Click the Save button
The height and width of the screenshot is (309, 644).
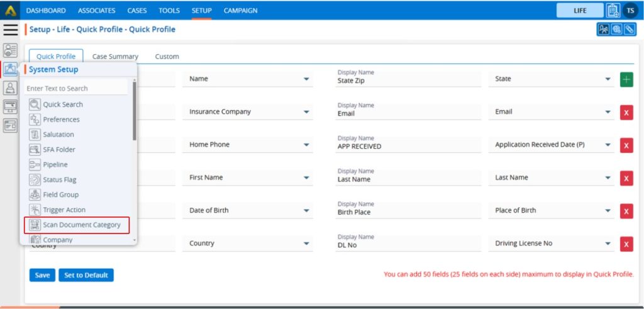[42, 275]
